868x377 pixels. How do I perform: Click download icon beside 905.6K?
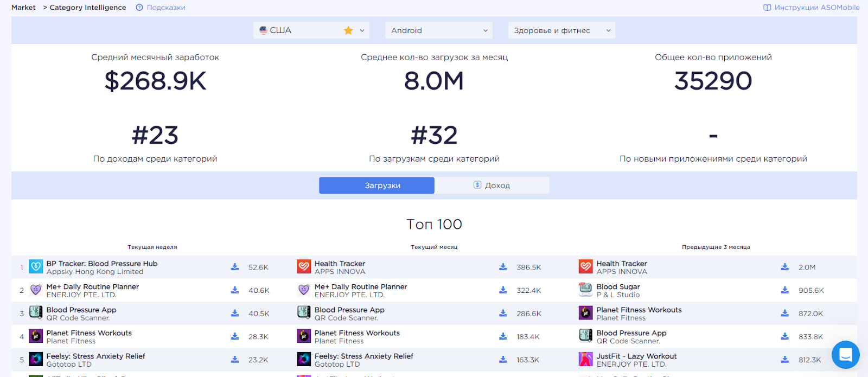785,290
